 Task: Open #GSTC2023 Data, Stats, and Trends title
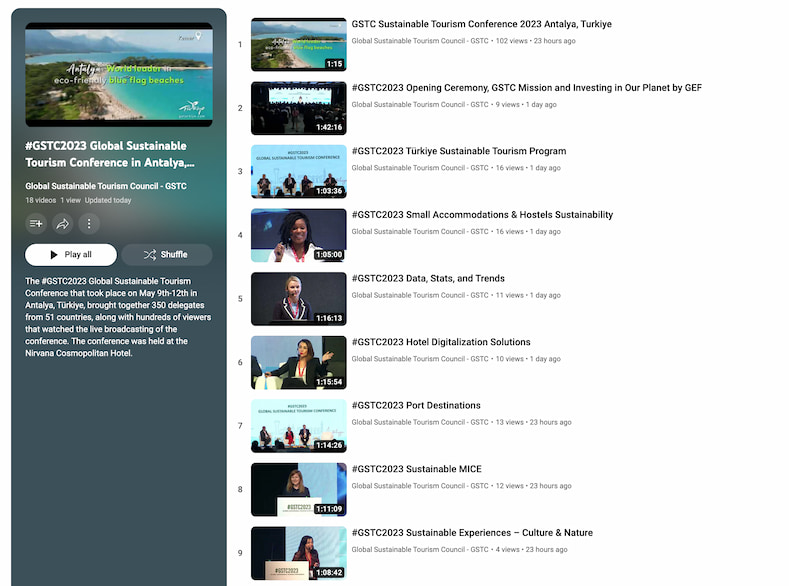(x=428, y=278)
